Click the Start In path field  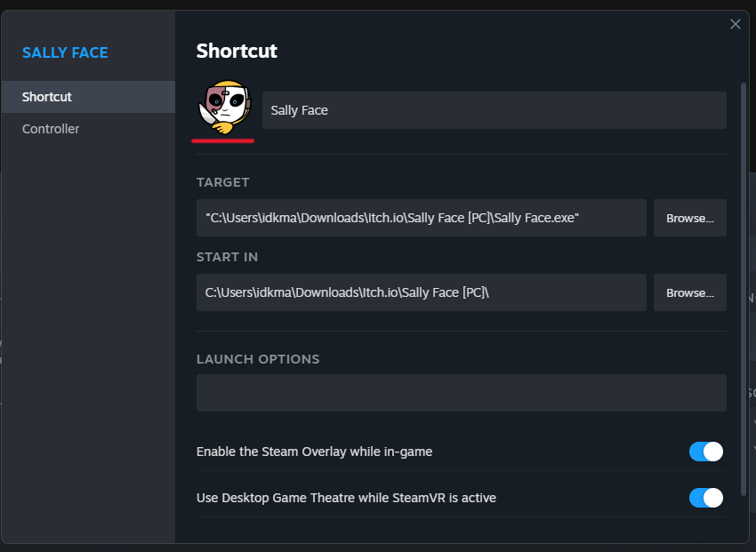click(421, 292)
